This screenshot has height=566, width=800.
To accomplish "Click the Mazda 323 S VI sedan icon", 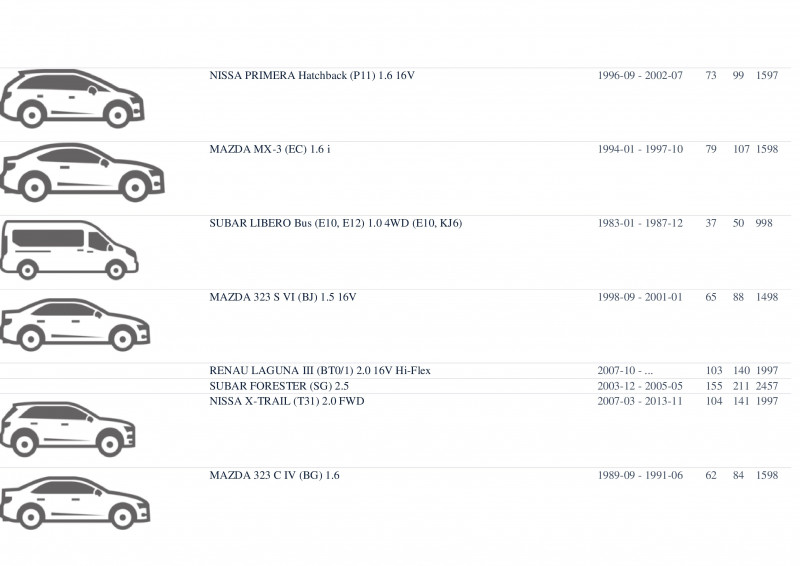I will tap(75, 325).
